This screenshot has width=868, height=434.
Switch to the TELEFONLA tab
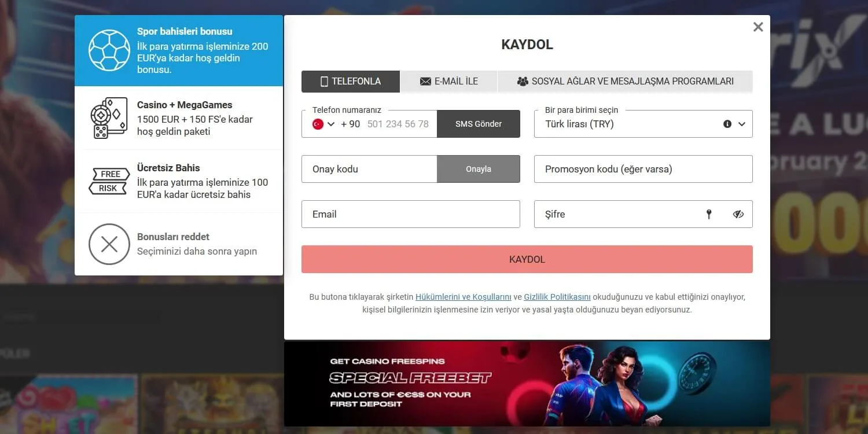click(351, 82)
